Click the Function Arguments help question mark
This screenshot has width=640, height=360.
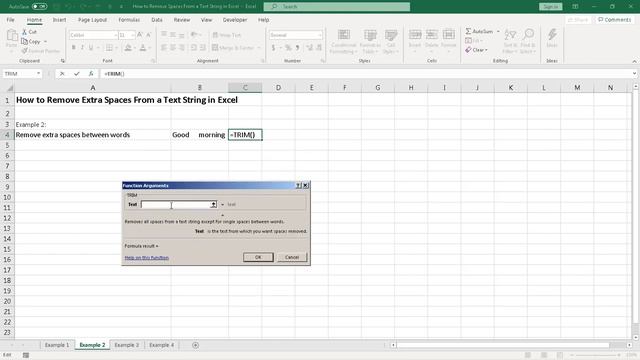[x=298, y=186]
